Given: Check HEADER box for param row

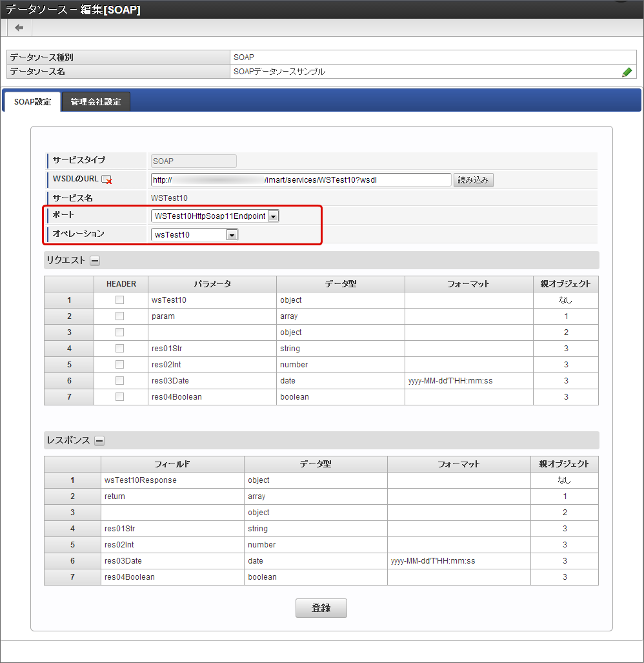Looking at the screenshot, I should tap(119, 316).
